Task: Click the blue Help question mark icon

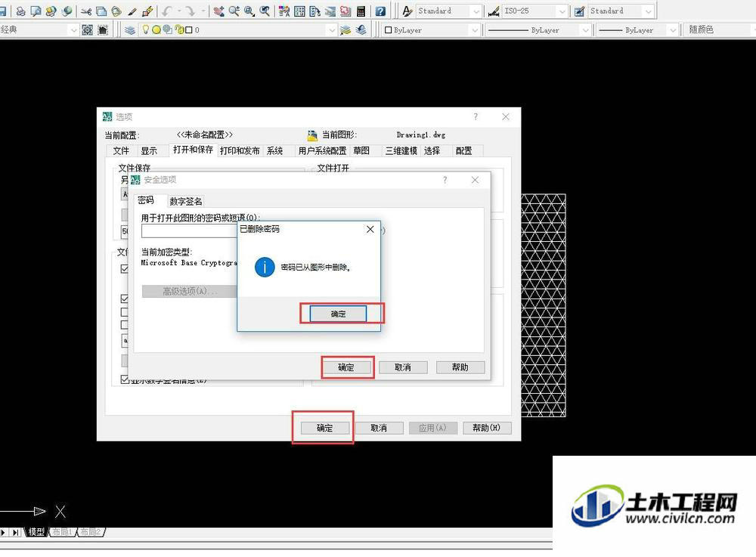Action: [380, 11]
